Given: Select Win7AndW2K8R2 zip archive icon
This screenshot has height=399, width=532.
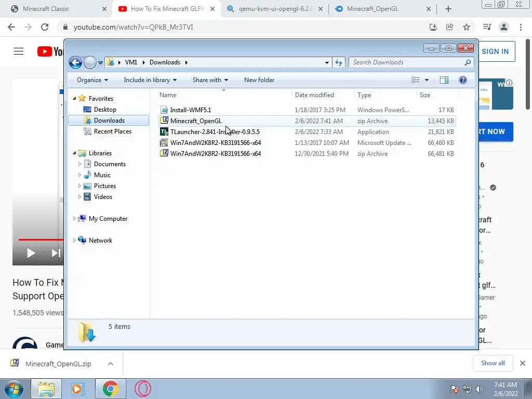Looking at the screenshot, I should [x=164, y=153].
